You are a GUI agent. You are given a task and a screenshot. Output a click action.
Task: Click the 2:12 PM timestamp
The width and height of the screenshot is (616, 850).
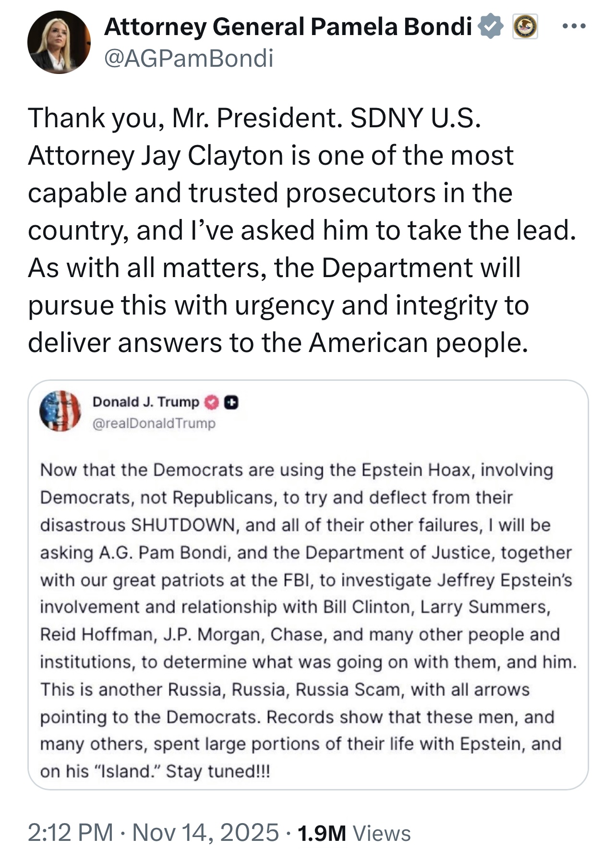point(70,832)
